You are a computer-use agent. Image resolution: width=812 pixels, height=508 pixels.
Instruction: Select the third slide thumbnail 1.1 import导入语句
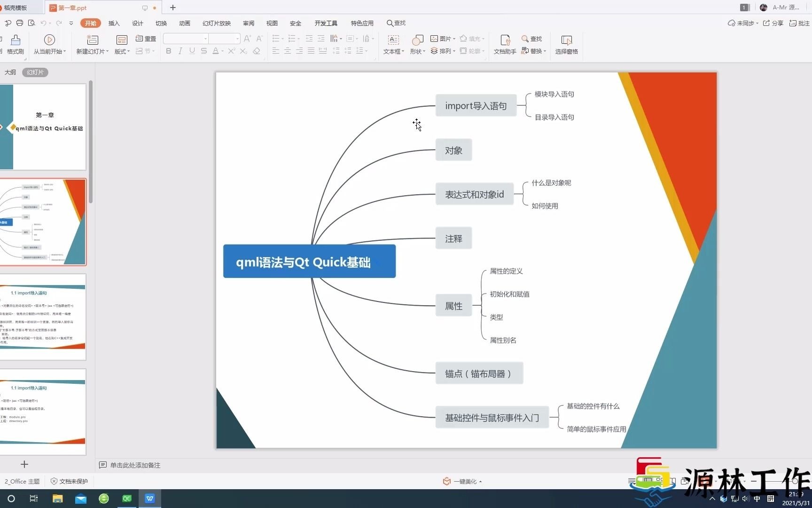[x=43, y=317]
